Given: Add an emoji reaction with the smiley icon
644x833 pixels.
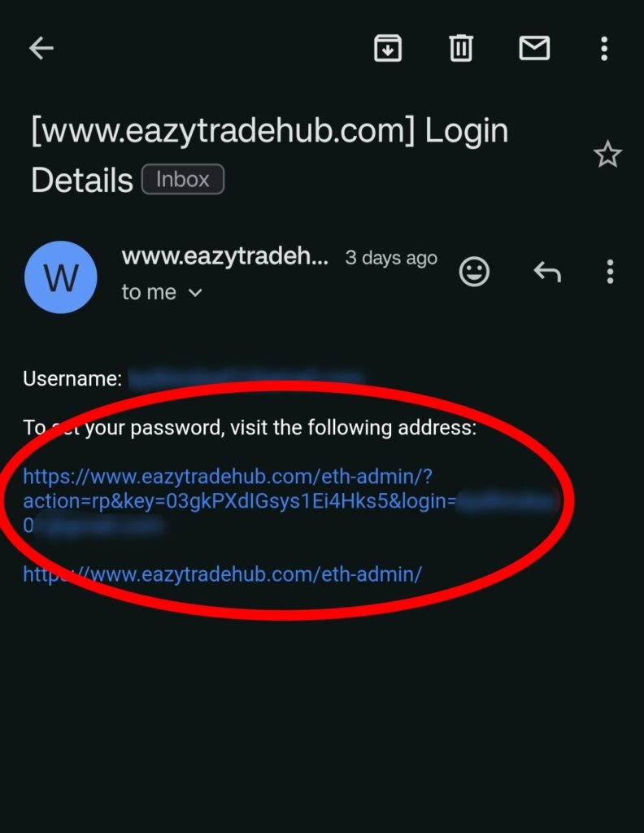Looking at the screenshot, I should point(473,272).
